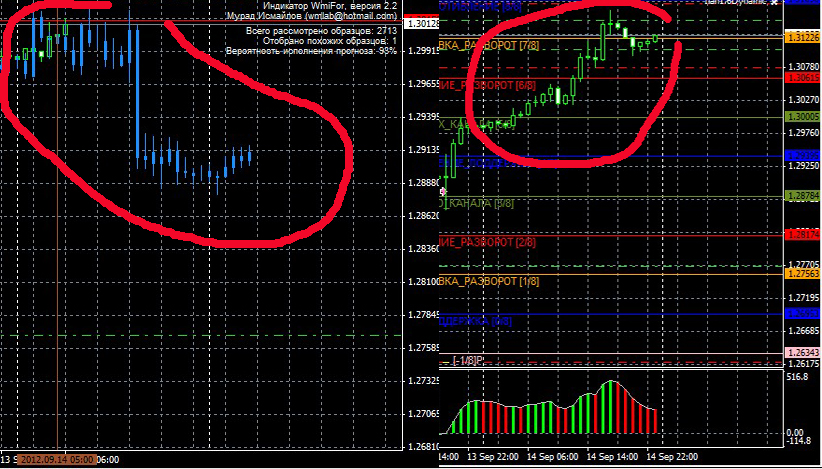Viewport: 822px width, 469px height.
Task: Click the 1.28880 price axis value
Action: (x=424, y=183)
